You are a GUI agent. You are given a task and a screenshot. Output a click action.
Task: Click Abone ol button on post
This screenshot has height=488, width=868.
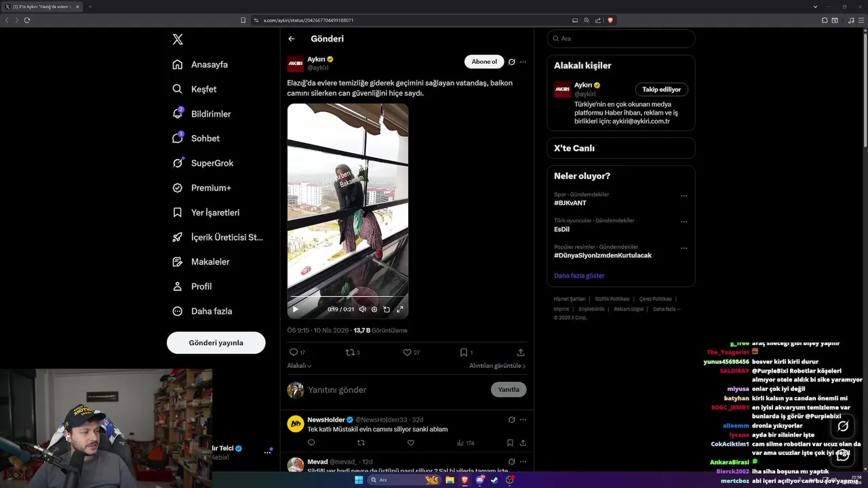(484, 62)
